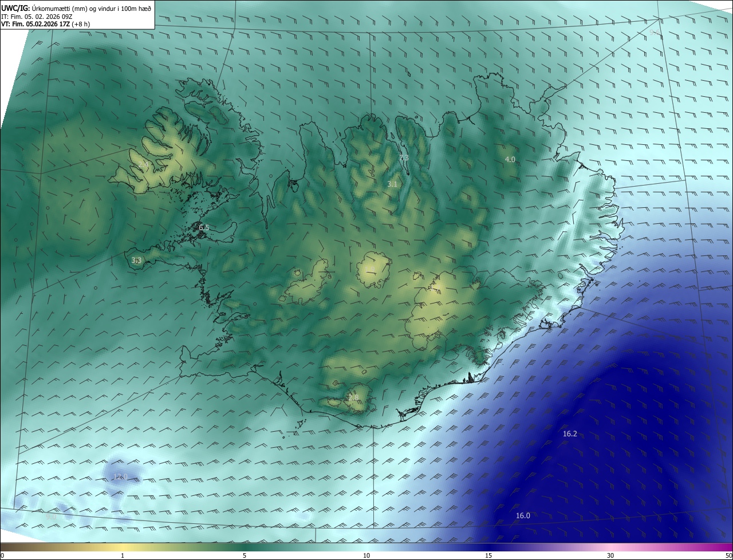
Task: Click the colorbar tick label 5
Action: click(x=245, y=556)
